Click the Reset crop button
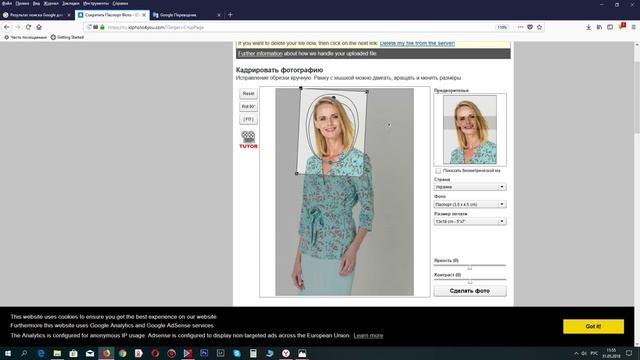The height and width of the screenshot is (360, 640). (248, 93)
